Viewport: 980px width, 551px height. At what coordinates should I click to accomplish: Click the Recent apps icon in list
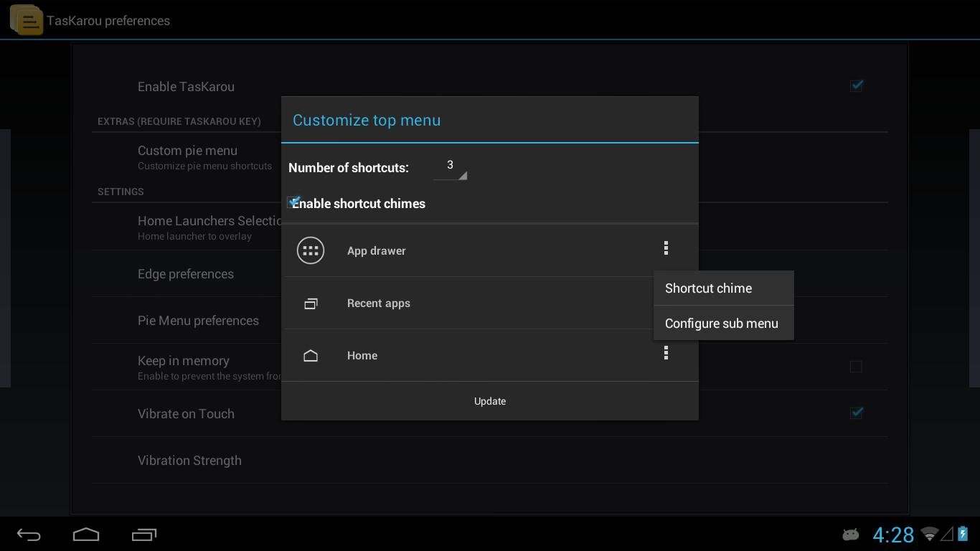(x=311, y=303)
